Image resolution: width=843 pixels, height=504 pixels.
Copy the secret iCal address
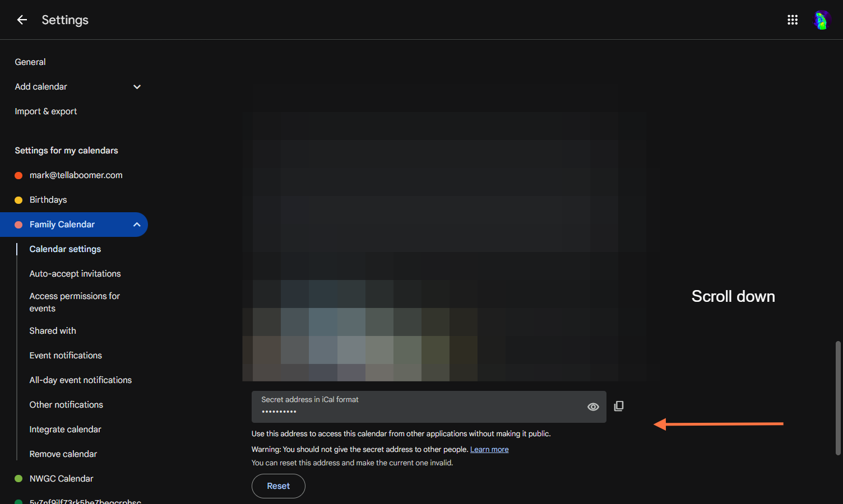[619, 406]
